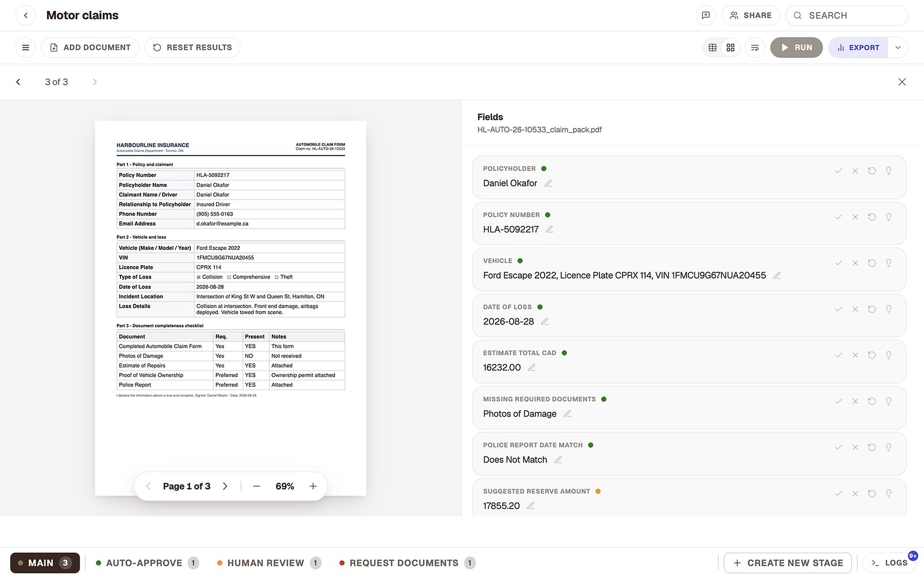
Task: Click the Export button
Action: 858,48
